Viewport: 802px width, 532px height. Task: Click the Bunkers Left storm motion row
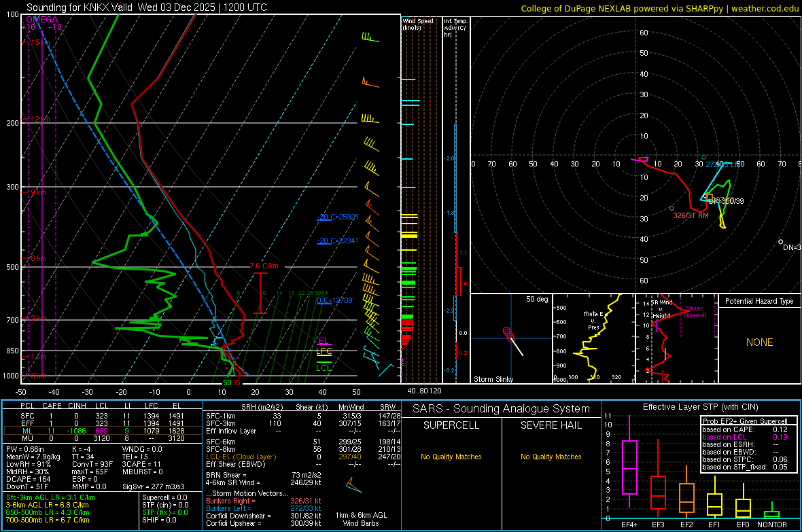click(264, 508)
